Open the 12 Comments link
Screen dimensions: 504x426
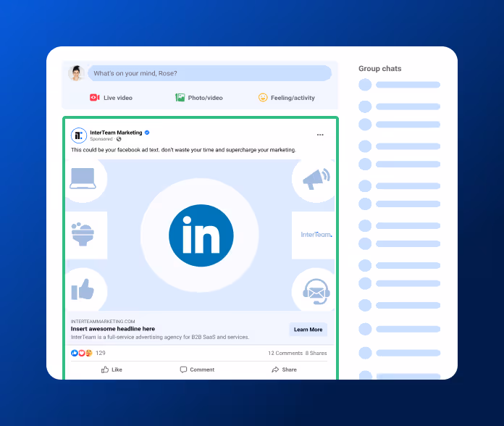tap(285, 353)
